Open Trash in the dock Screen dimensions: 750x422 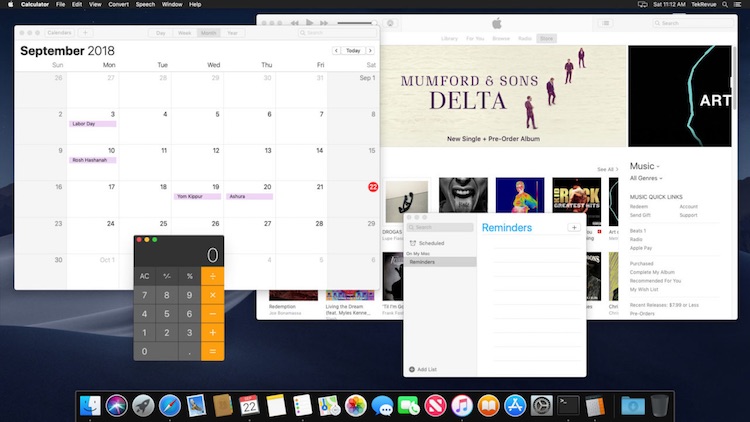coord(660,406)
